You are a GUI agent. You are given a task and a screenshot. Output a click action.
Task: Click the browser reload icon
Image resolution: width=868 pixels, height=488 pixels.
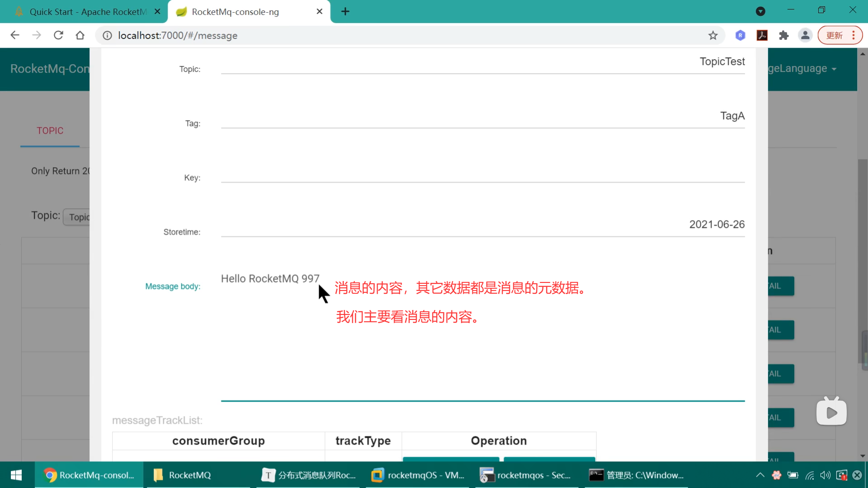click(x=58, y=35)
